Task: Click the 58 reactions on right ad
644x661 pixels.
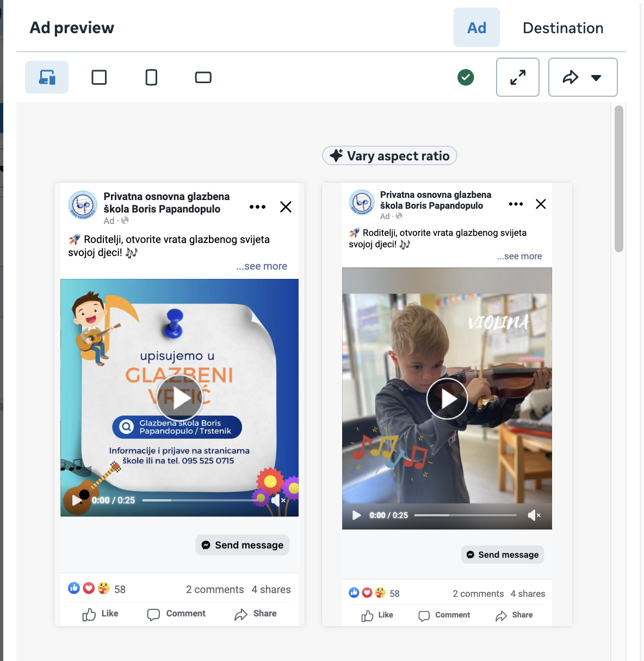Action: [x=374, y=593]
